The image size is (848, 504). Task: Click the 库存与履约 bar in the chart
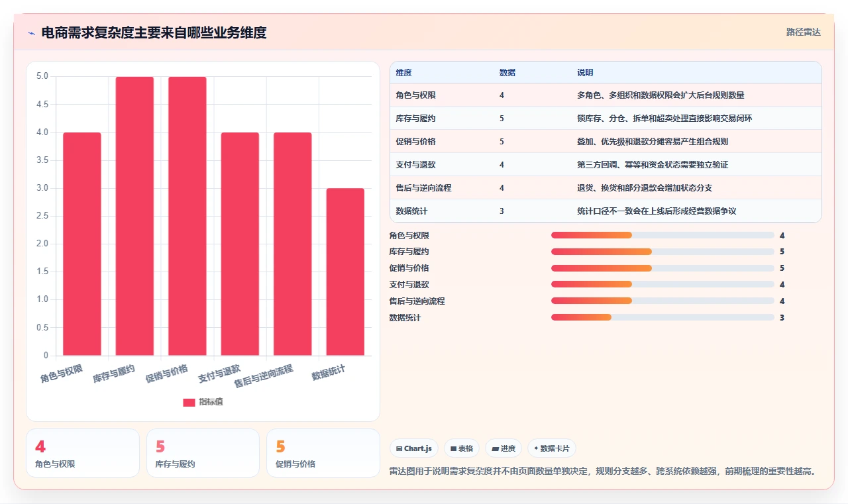click(x=134, y=216)
